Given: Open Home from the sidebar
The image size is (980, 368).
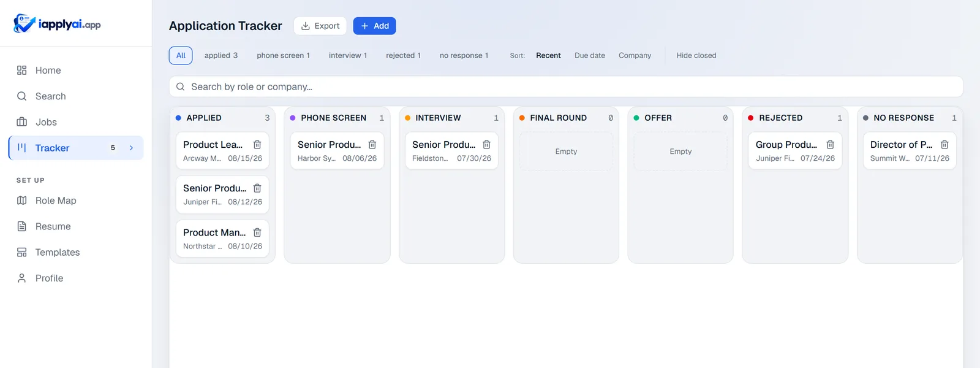Looking at the screenshot, I should tap(76, 71).
